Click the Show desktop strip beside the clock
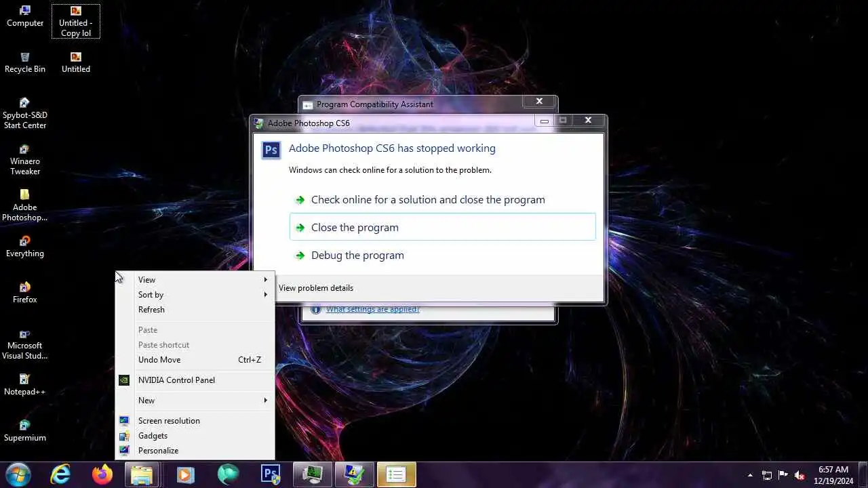Viewport: 868px width, 488px height. (863, 474)
